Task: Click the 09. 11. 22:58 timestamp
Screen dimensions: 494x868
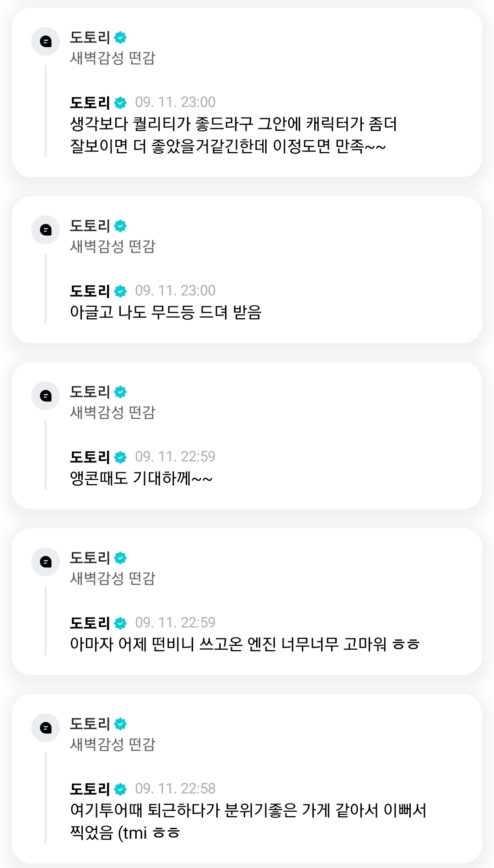Action: [x=175, y=788]
